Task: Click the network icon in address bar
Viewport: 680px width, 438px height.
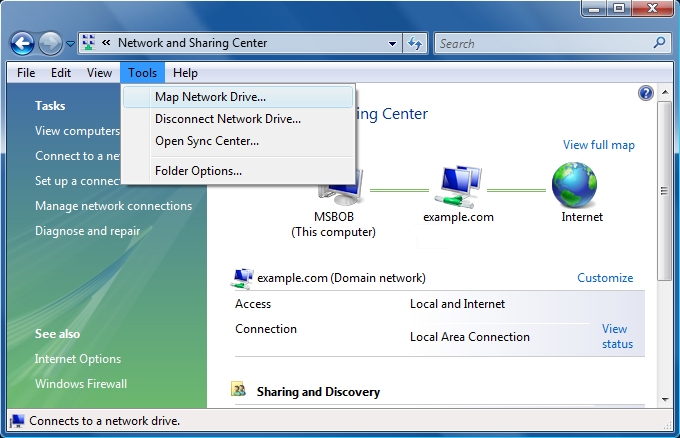Action: coord(88,42)
